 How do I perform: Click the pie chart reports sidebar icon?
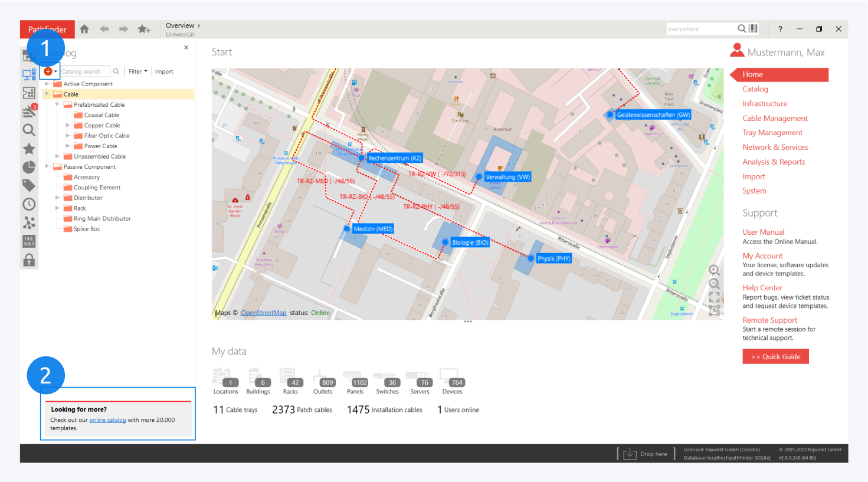29,168
